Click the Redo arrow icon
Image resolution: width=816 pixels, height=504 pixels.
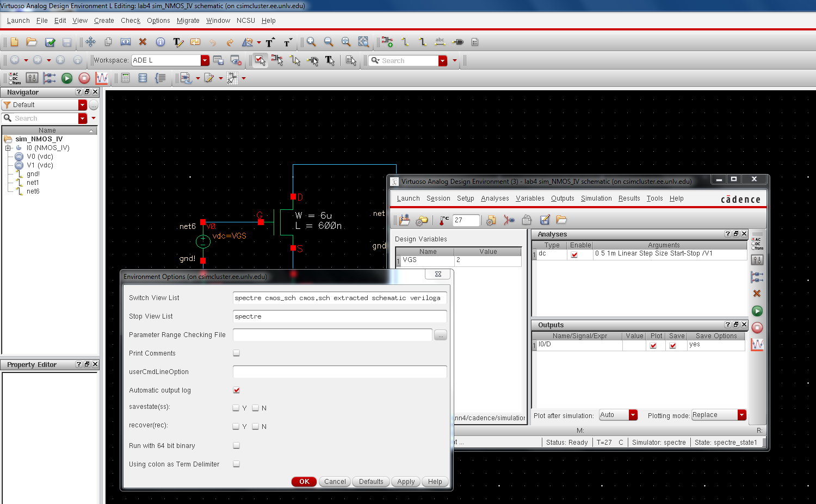(230, 42)
